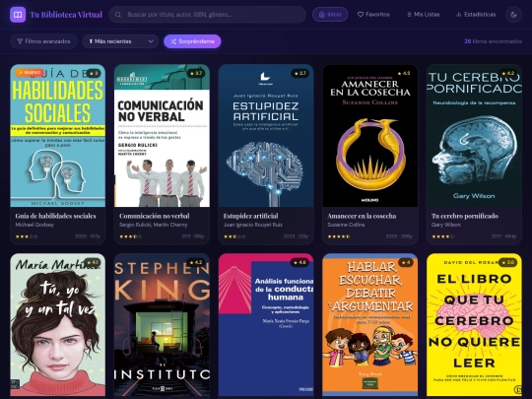Screen dimensions: 532x399
Task: Open the Amanecer en la cosecha cover
Action: [370, 136]
